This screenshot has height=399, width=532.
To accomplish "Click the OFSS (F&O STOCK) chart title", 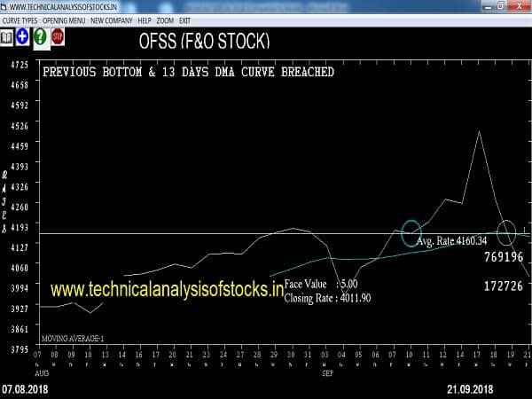I will tap(204, 41).
